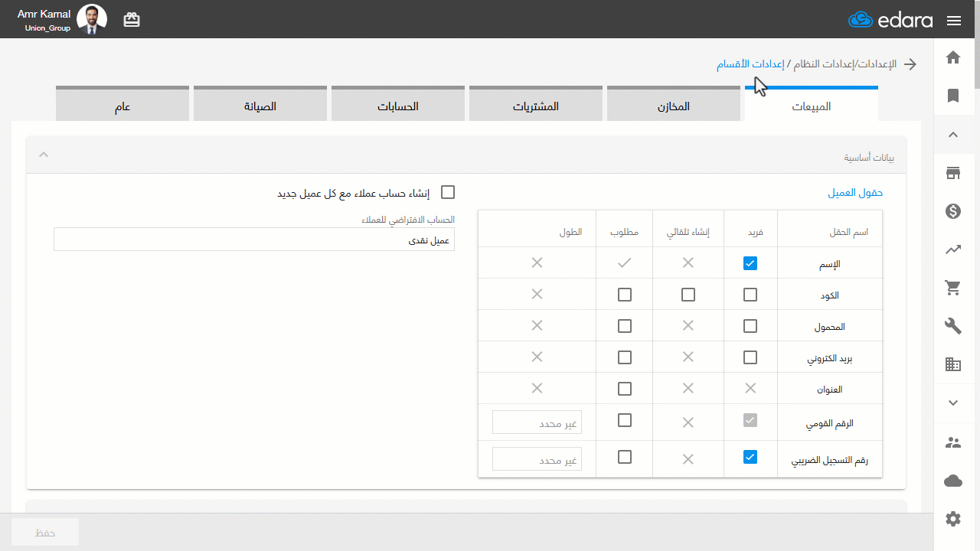Open the store sidebar icon
This screenshot has width=980, height=551.
(953, 173)
